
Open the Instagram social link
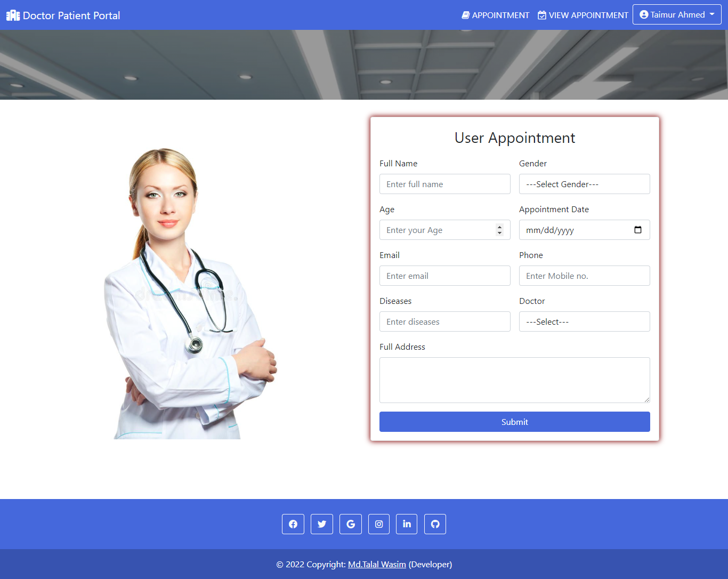[x=379, y=524]
